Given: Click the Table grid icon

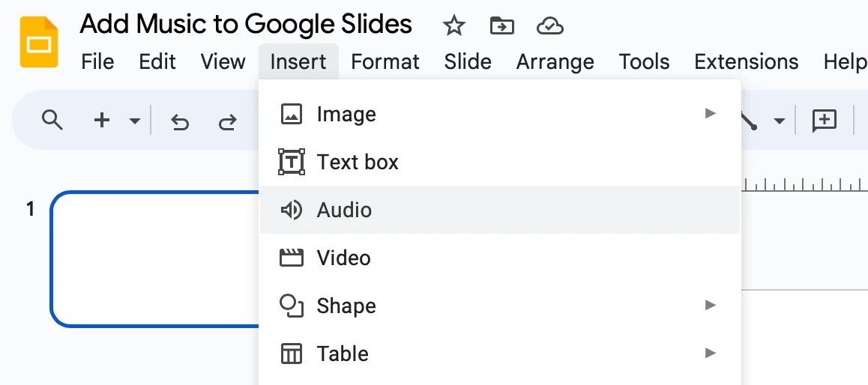Looking at the screenshot, I should (291, 354).
